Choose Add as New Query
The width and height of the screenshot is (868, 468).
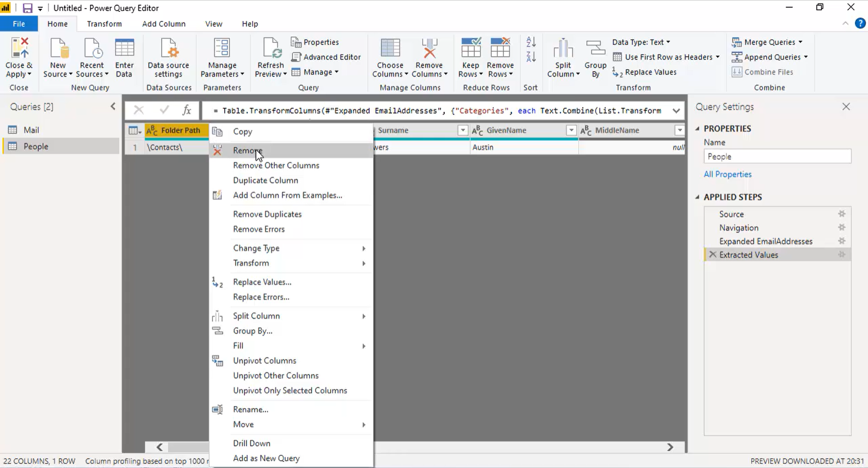291,459
